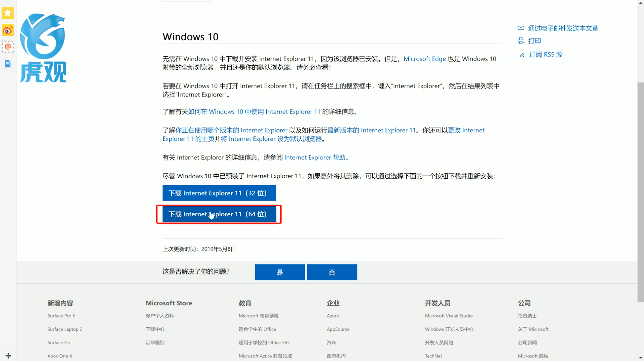Screen dimensions: 644x361
Task: Open the document notes sidebar icon
Action: 8,63
